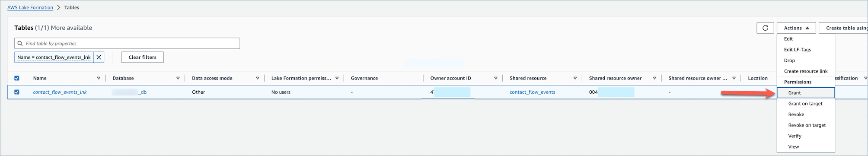Sort by Database column arrow
The image size is (868, 156).
[x=178, y=78]
